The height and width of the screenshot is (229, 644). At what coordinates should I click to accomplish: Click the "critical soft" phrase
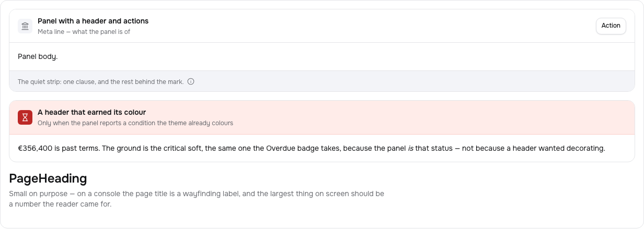(182, 148)
